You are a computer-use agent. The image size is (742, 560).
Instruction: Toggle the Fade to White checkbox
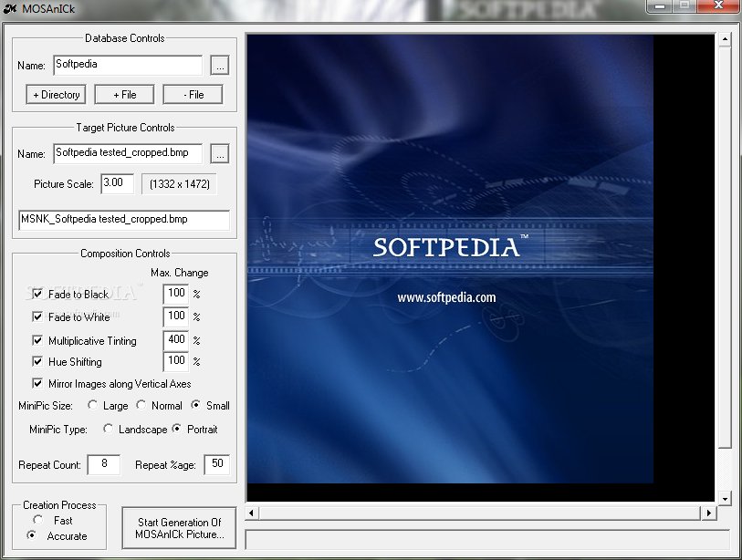click(37, 316)
